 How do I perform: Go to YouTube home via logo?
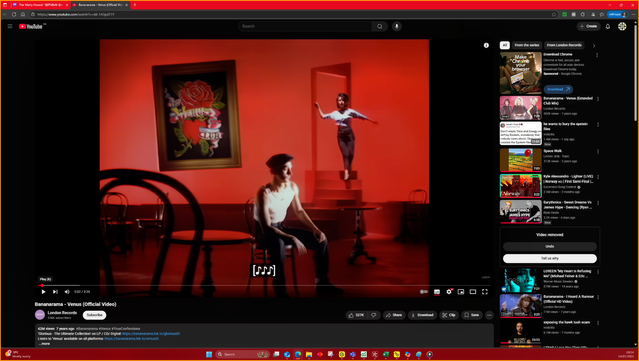coord(32,26)
